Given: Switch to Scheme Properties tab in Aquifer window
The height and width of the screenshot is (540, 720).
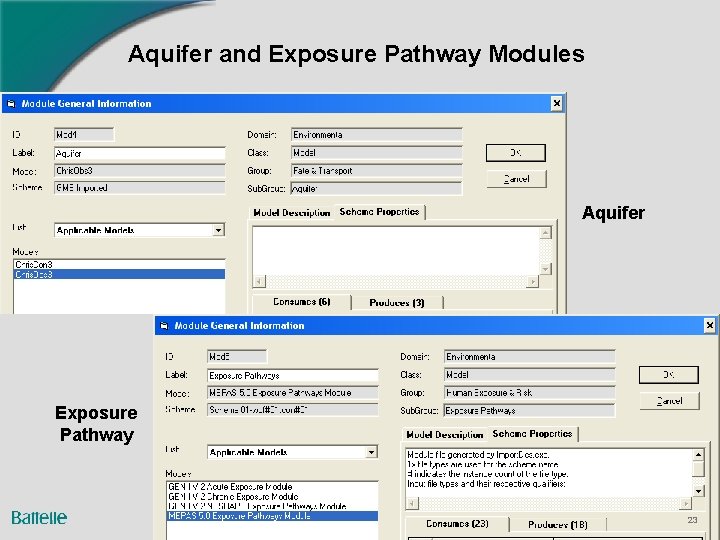Looking at the screenshot, I should (x=379, y=212).
